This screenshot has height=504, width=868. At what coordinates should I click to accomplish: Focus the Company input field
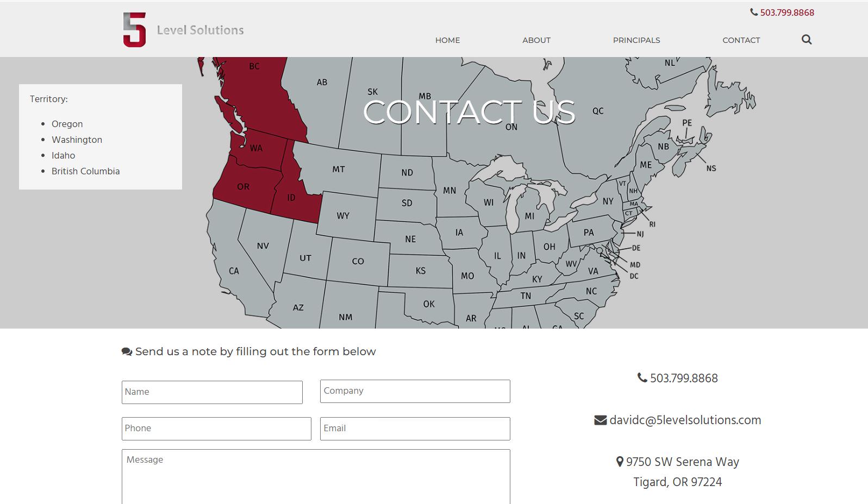pos(415,391)
